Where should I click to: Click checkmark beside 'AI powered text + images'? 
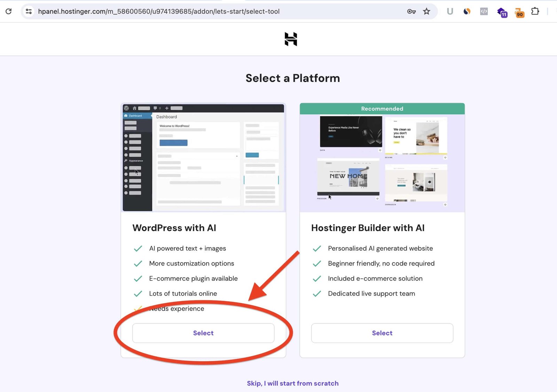tap(138, 248)
